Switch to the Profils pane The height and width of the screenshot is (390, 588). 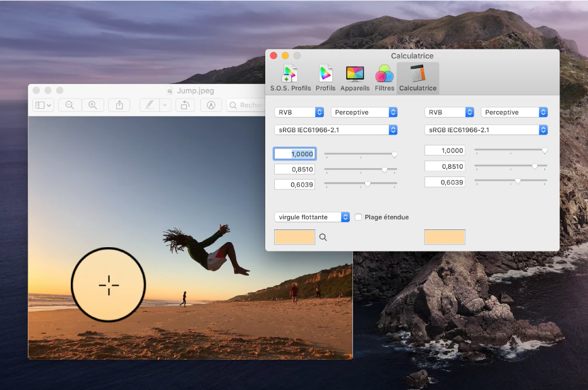coord(325,78)
